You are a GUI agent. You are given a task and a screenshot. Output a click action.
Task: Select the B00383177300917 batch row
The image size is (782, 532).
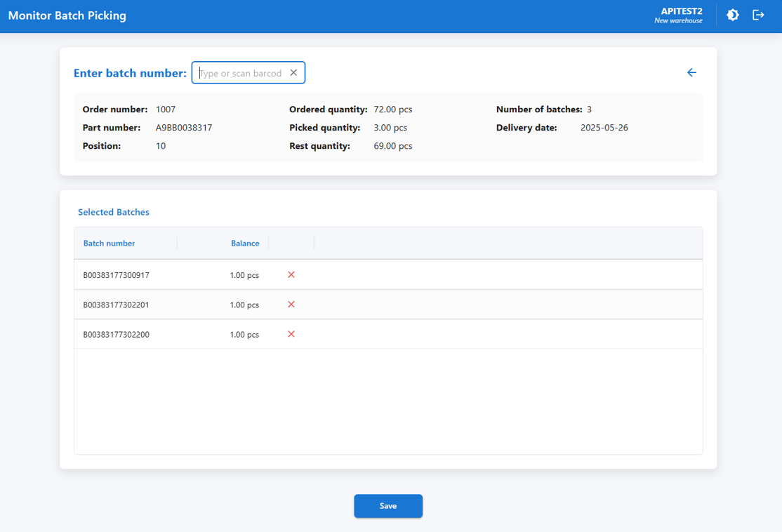tap(117, 275)
